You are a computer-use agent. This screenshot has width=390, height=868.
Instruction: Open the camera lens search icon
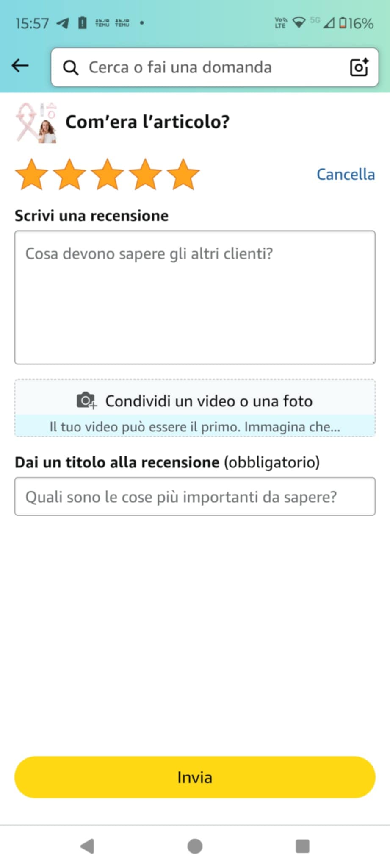click(x=359, y=67)
